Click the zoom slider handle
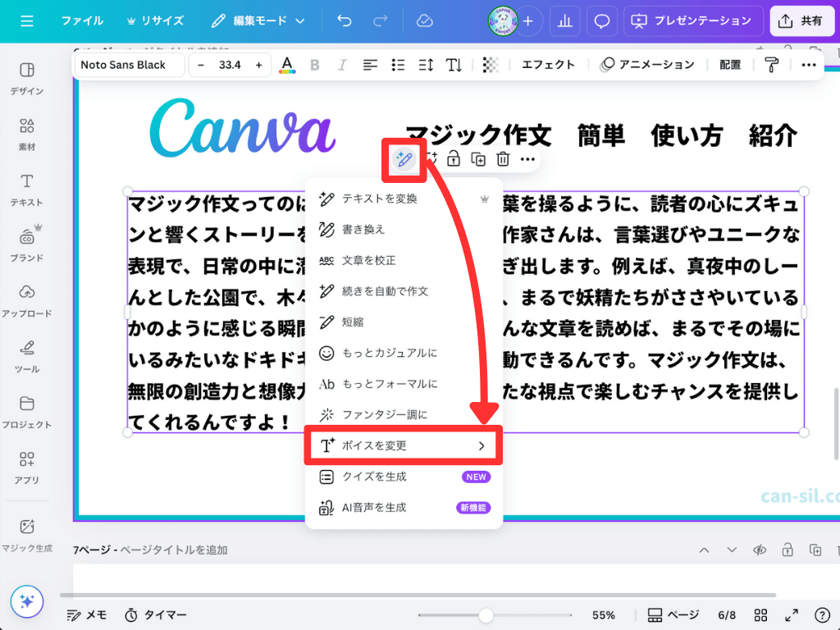840x630 pixels. pyautogui.click(x=486, y=615)
